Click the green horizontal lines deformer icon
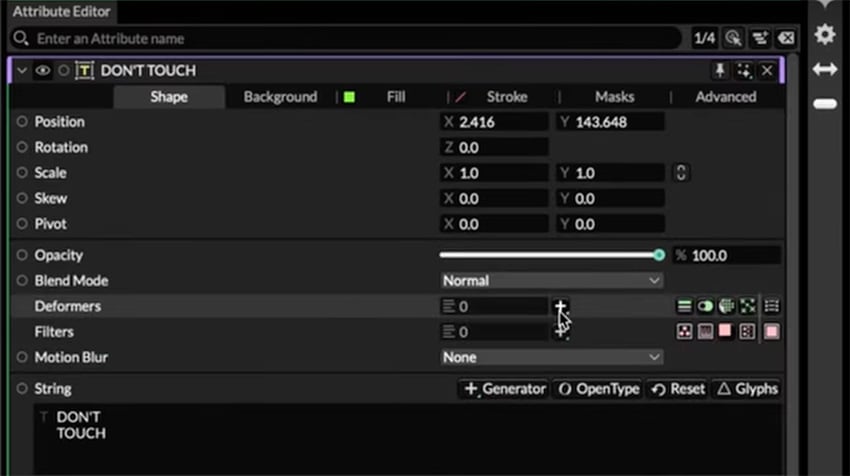 pyautogui.click(x=684, y=306)
